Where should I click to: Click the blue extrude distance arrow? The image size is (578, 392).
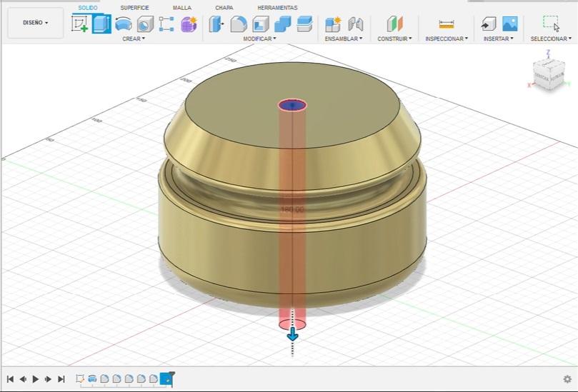click(x=293, y=333)
